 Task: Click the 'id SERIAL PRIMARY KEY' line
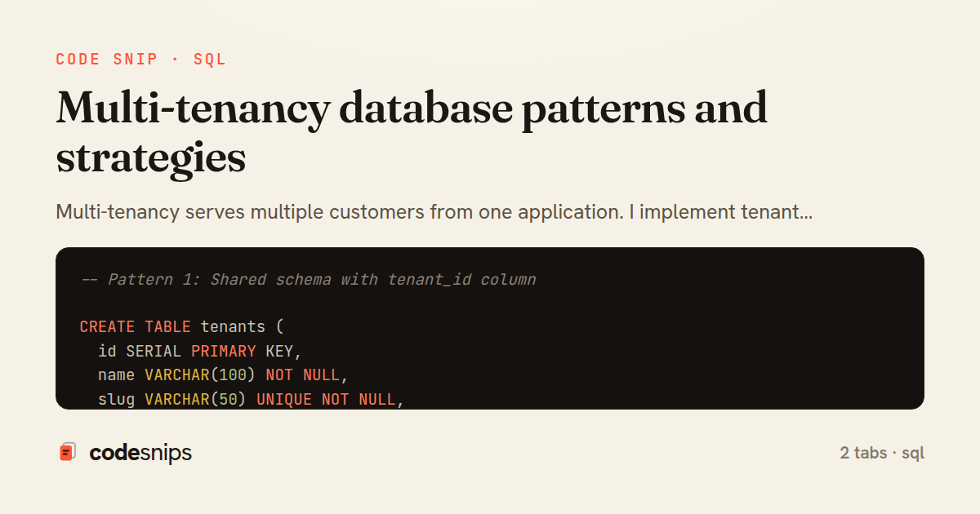point(200,352)
